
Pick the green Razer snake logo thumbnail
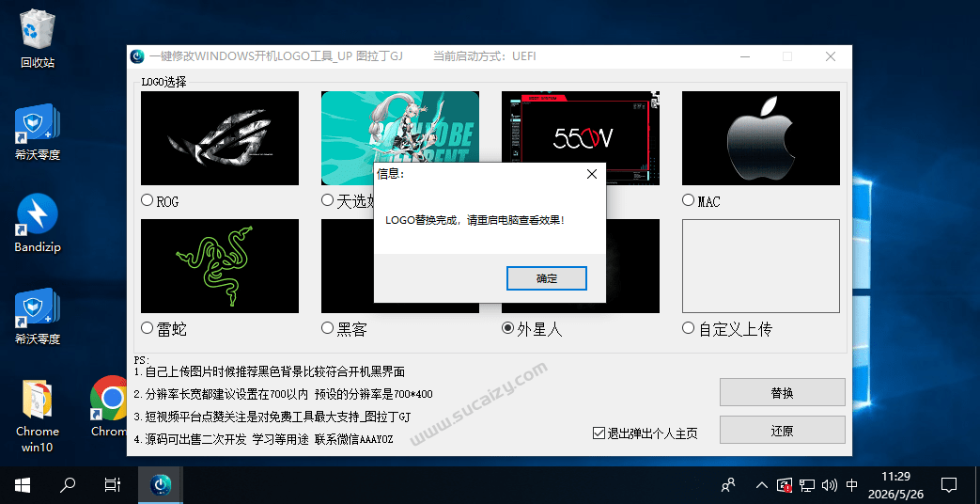pyautogui.click(x=220, y=266)
